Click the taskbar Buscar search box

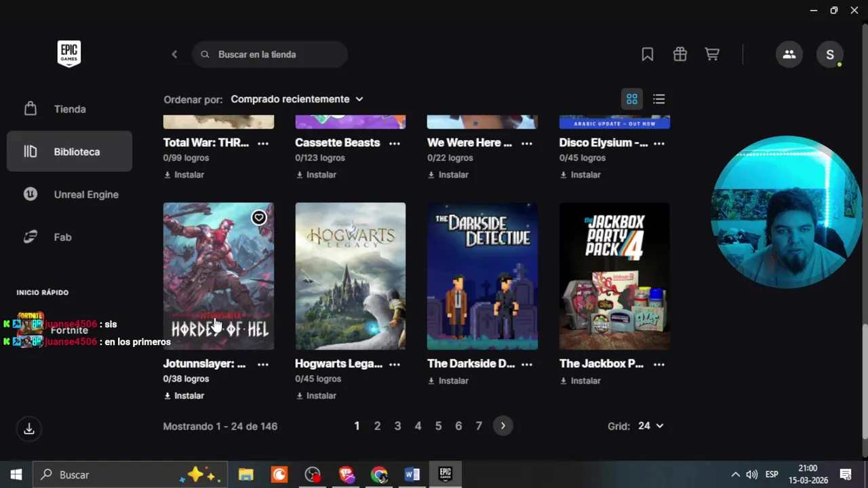point(129,474)
